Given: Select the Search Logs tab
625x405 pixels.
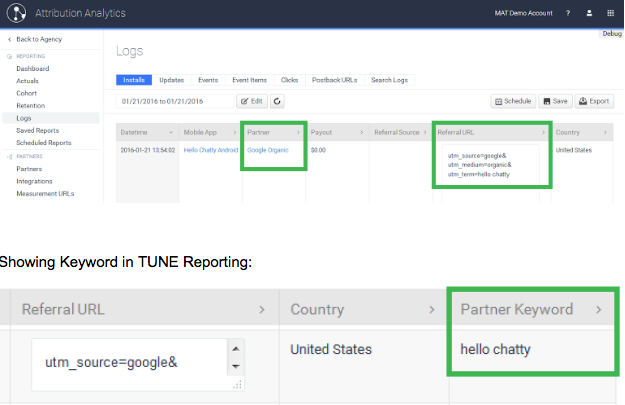Looking at the screenshot, I should pos(389,80).
